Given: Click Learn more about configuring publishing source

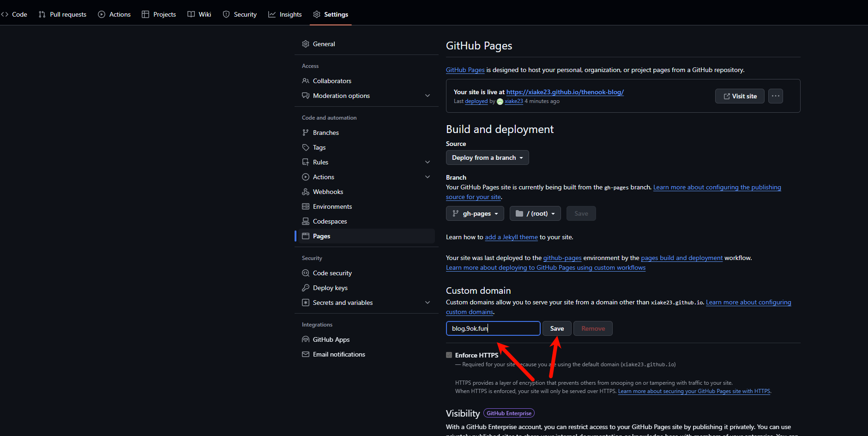Looking at the screenshot, I should tap(717, 187).
